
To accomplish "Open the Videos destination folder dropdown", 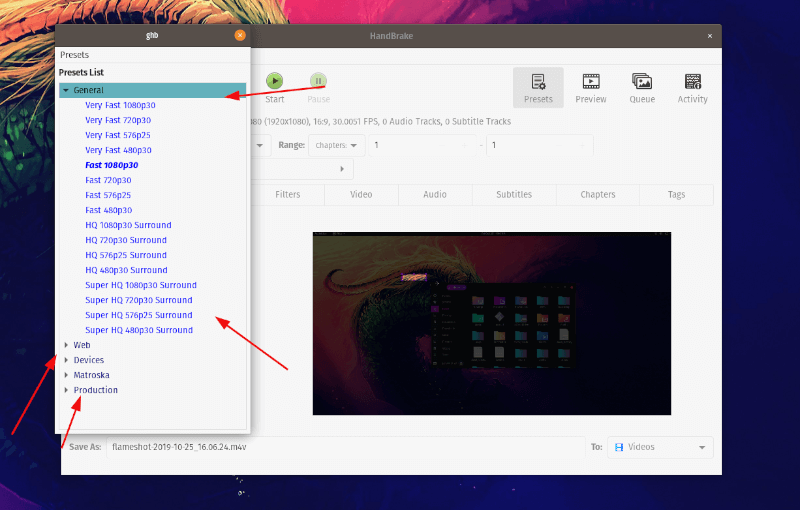I will [x=661, y=447].
